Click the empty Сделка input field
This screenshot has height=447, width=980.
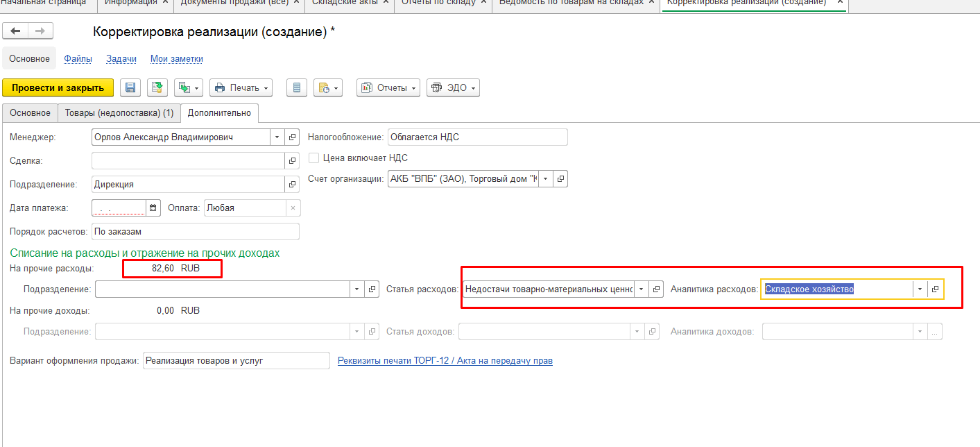coord(188,161)
